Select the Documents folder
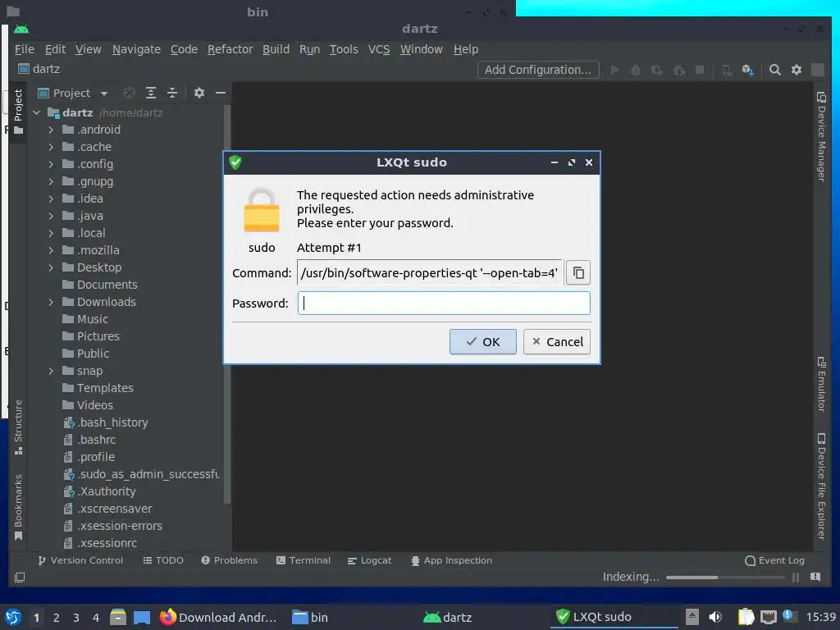 (99, 285)
